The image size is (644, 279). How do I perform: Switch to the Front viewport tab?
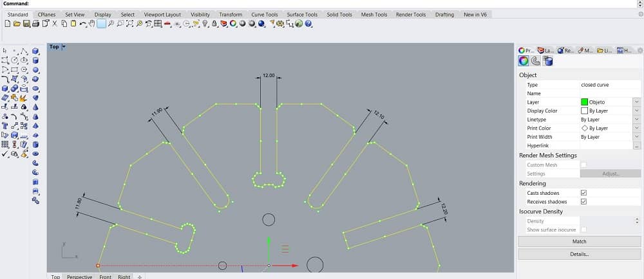coord(105,277)
